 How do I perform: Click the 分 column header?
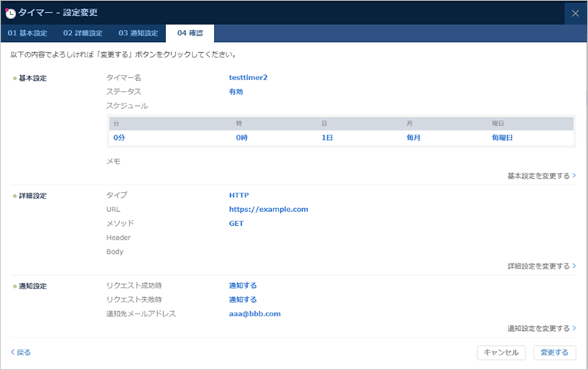pyautogui.click(x=116, y=124)
